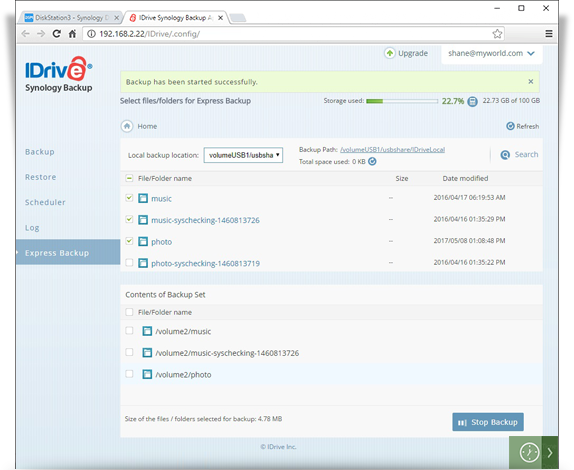The image size is (574, 470).
Task: Dismiss the backup started notification
Action: [530, 82]
